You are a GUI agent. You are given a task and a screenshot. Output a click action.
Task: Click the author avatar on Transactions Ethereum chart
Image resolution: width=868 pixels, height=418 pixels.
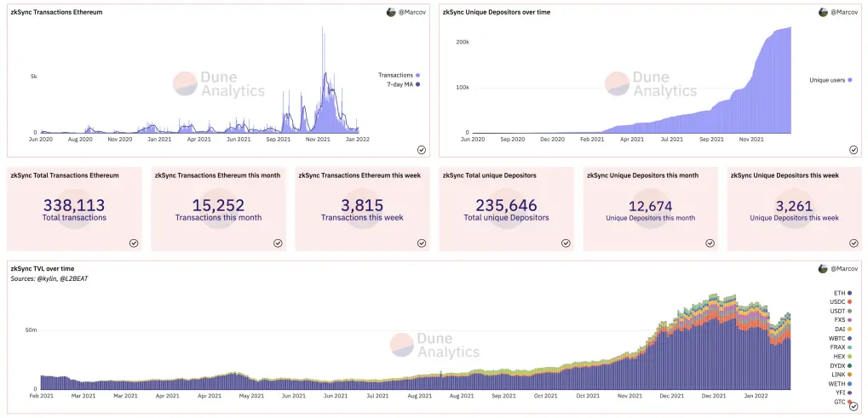pyautogui.click(x=391, y=12)
